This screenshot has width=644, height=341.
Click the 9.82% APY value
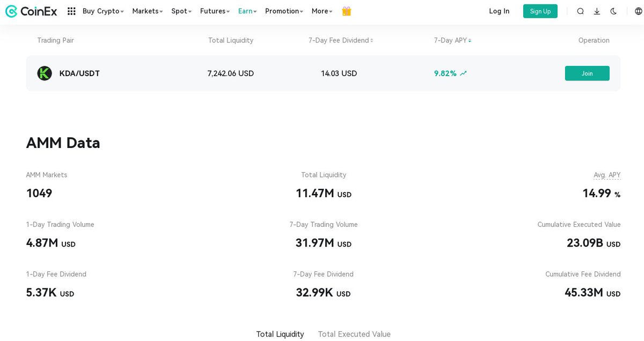[x=445, y=73]
